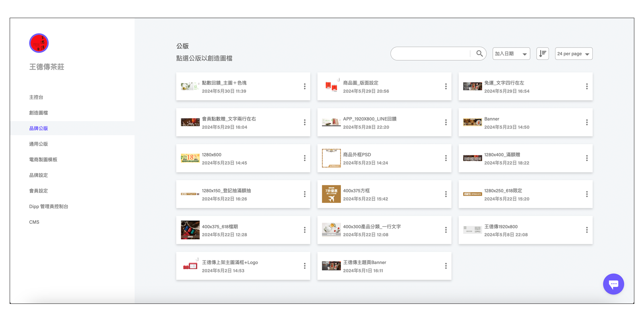This screenshot has width=644, height=322.
Task: Select the 商品外框PSD thumbnail
Action: point(331,158)
